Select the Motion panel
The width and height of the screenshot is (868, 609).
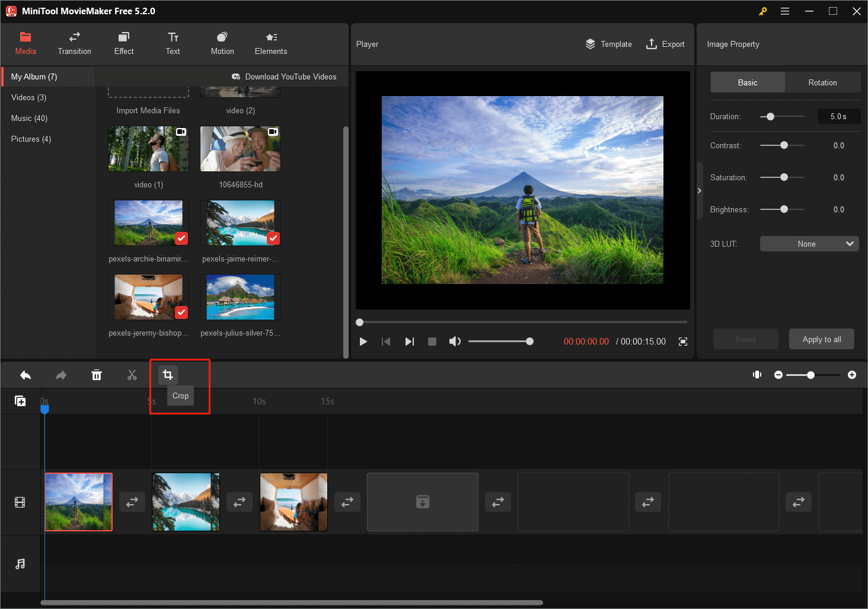(222, 43)
